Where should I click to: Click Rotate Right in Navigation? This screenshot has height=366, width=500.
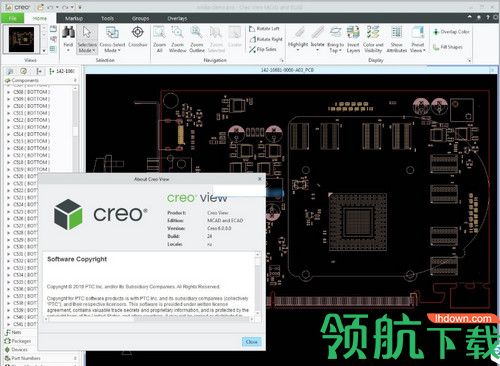tap(266, 39)
